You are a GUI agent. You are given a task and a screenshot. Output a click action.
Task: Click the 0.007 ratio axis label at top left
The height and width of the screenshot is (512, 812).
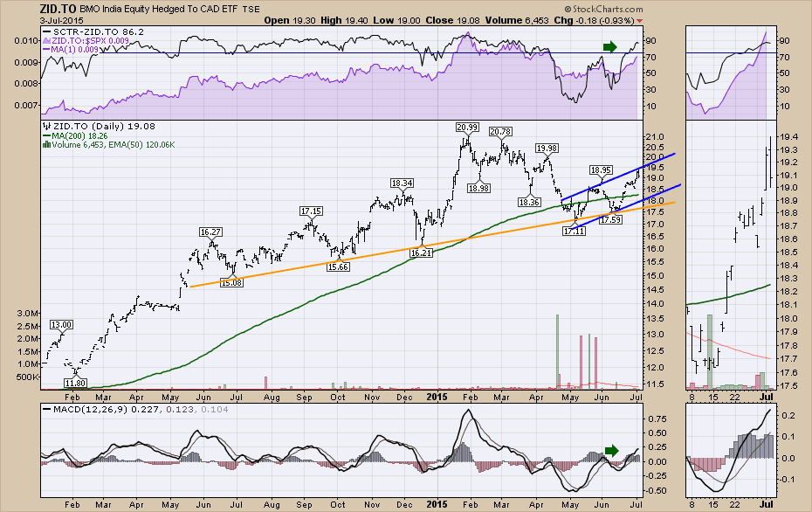27,105
